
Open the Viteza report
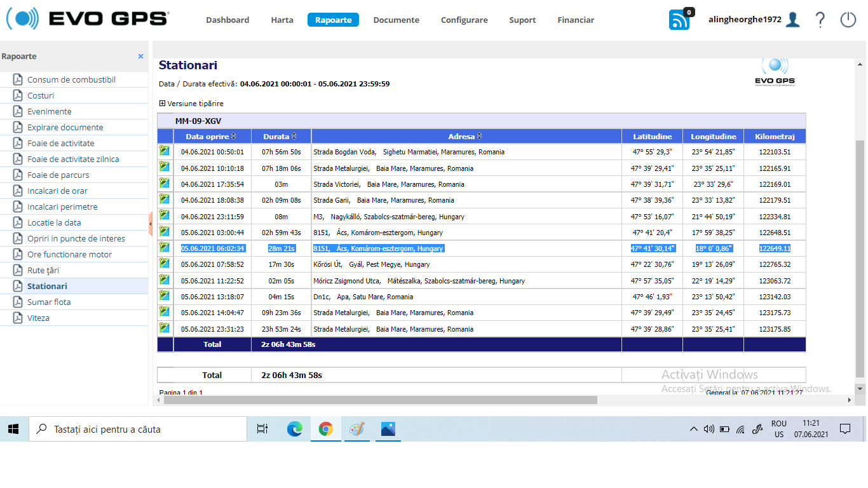pos(38,318)
